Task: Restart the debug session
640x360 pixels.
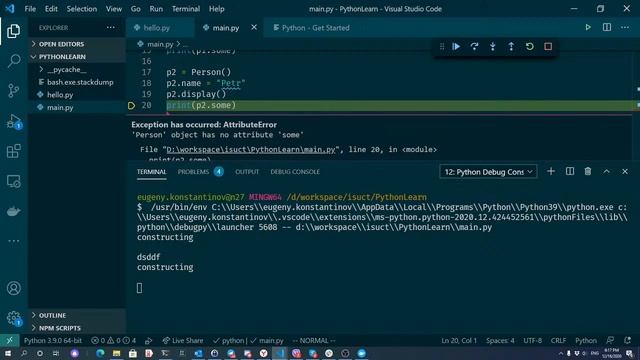Action: pos(529,47)
